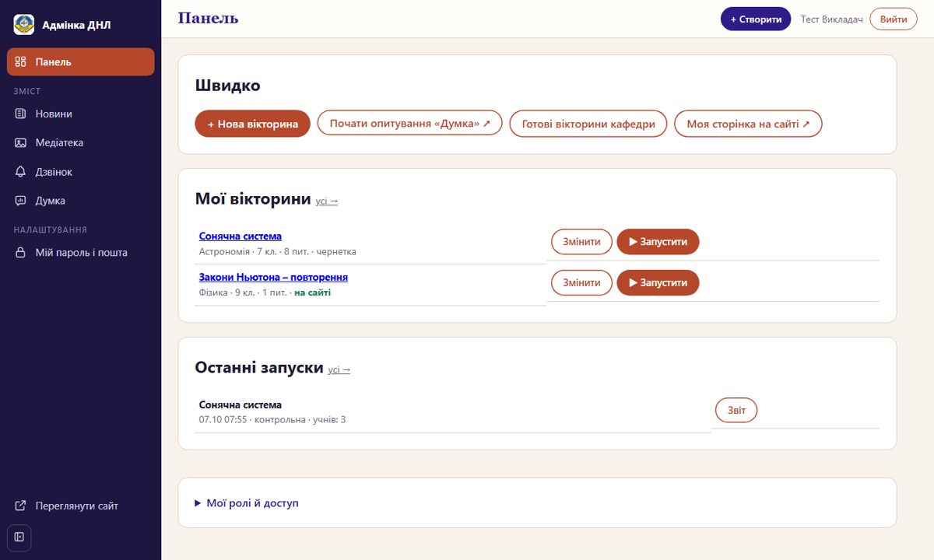Create a quiz with + Нова вікторина
The width and height of the screenshot is (934, 560).
pyautogui.click(x=253, y=124)
